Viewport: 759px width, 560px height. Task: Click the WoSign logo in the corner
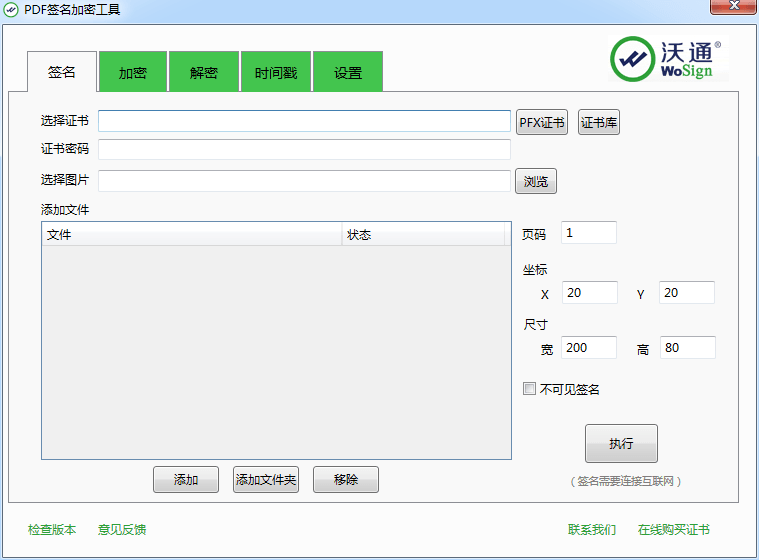(666, 60)
